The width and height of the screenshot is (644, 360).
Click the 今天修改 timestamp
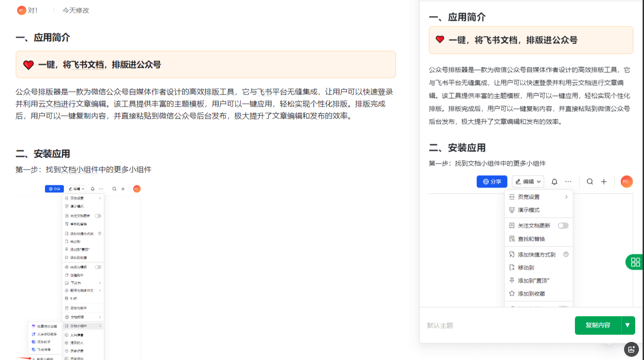(x=76, y=10)
